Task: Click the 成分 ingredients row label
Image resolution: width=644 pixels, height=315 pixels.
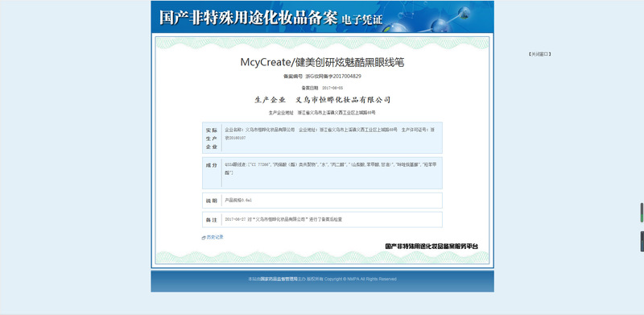Action: pyautogui.click(x=212, y=165)
